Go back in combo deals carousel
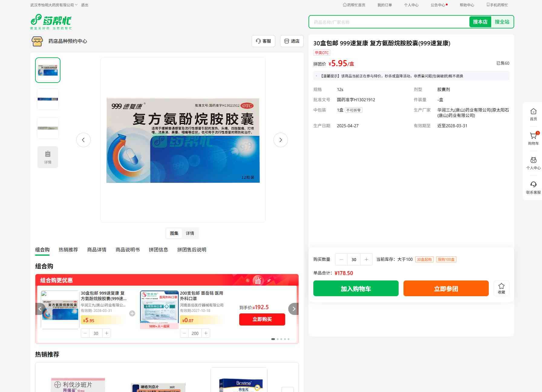This screenshot has height=392, width=542. (40, 309)
